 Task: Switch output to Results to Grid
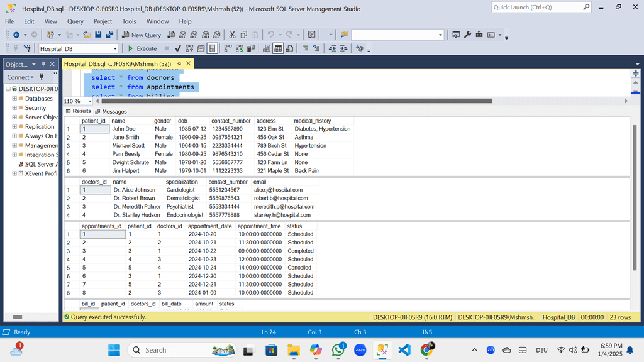coord(278,48)
